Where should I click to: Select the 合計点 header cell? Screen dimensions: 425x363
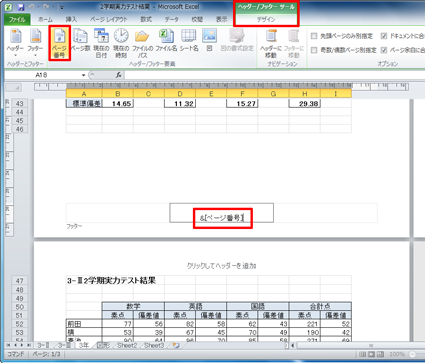[x=320, y=306]
